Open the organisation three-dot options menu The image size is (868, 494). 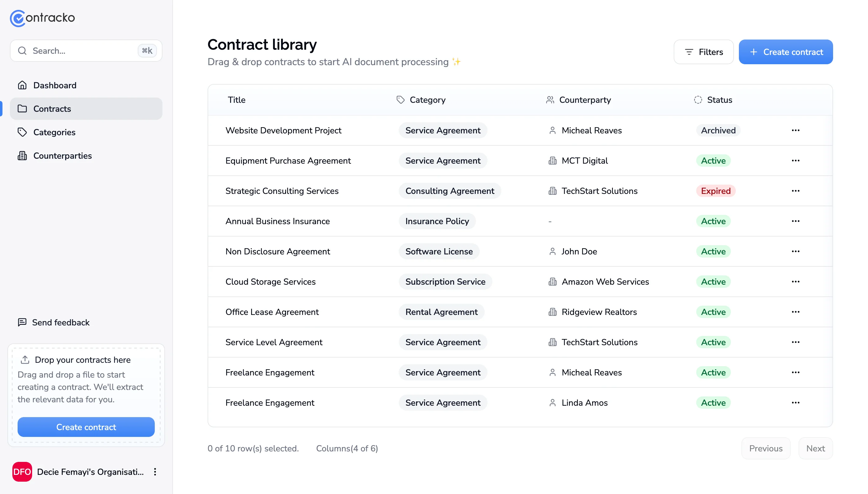click(155, 471)
